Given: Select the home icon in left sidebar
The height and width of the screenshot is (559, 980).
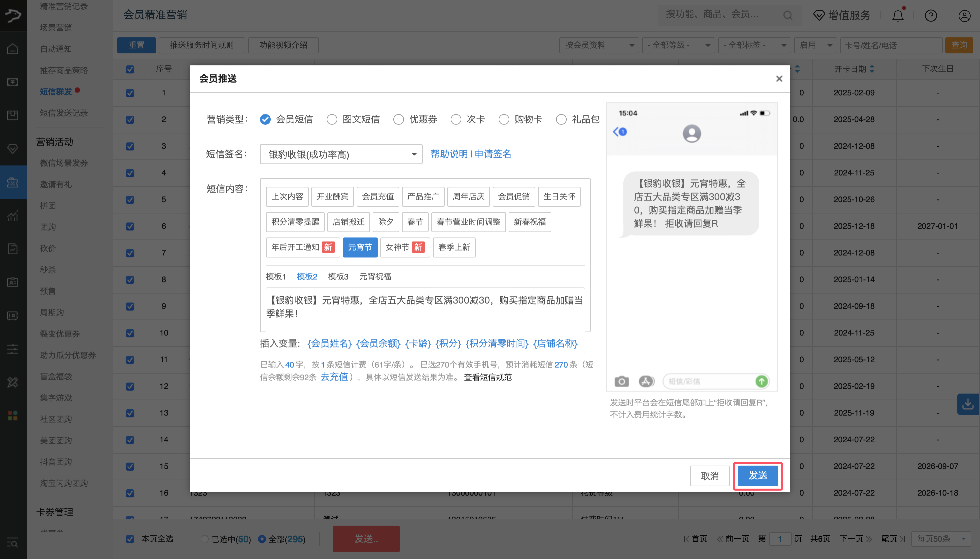Looking at the screenshot, I should pos(13,49).
